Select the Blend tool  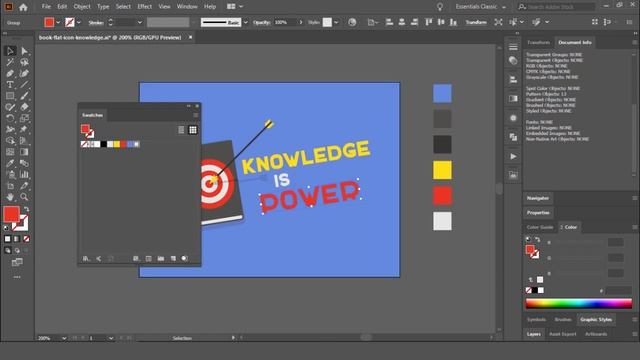(24, 163)
